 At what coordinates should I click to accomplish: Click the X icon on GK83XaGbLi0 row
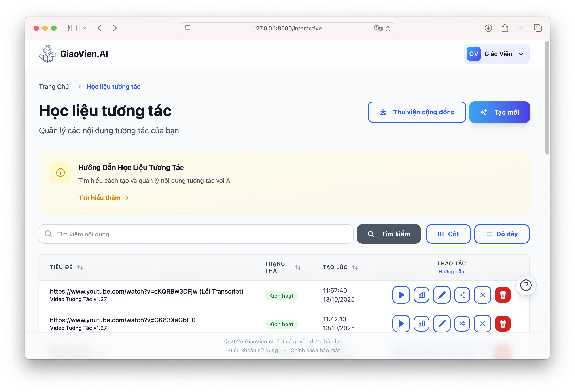pyautogui.click(x=482, y=324)
